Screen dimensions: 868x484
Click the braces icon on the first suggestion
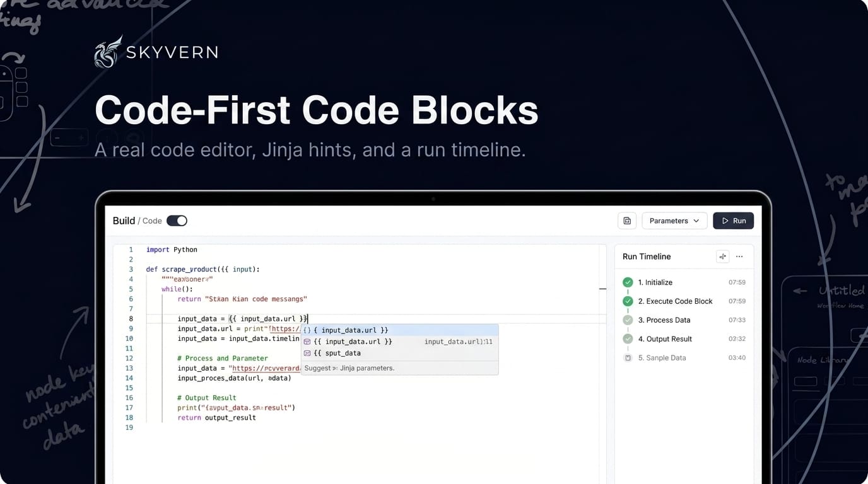(x=307, y=330)
